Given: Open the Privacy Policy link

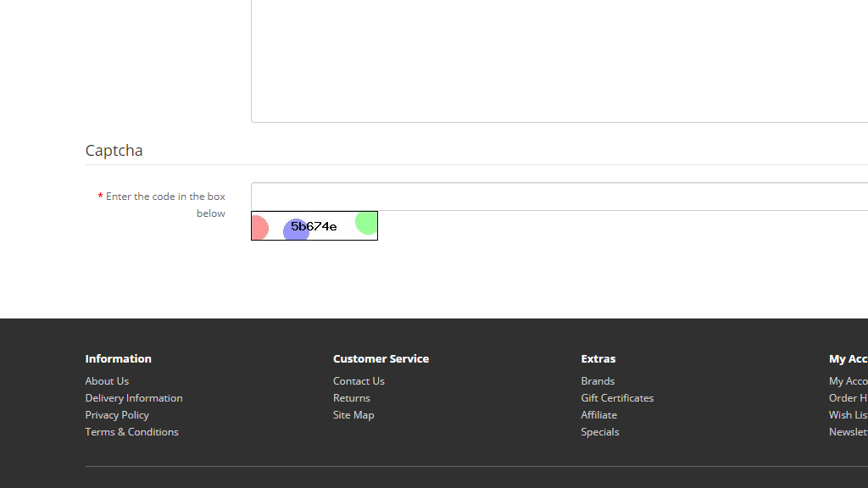Looking at the screenshot, I should tap(117, 415).
